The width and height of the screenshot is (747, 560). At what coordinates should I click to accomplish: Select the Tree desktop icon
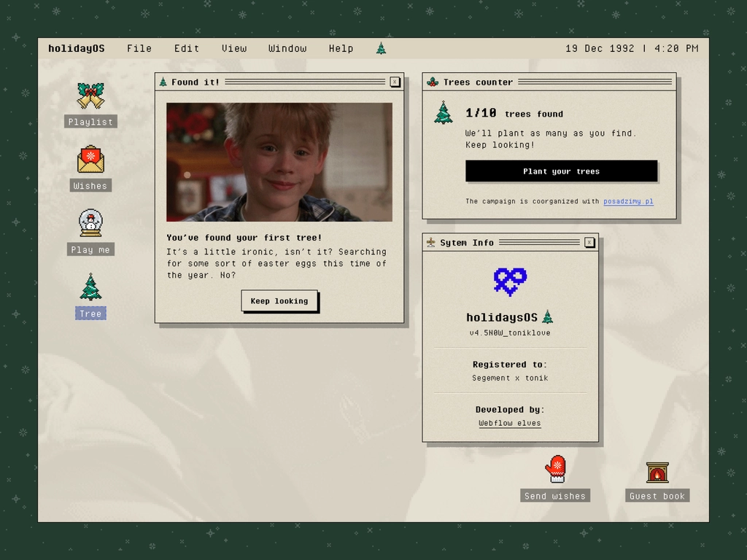(90, 287)
